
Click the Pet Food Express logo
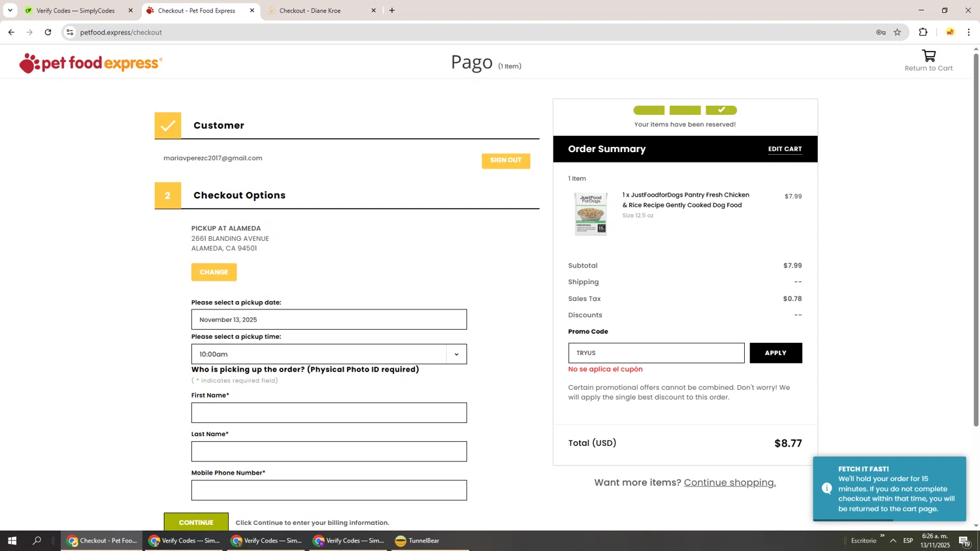(x=91, y=63)
